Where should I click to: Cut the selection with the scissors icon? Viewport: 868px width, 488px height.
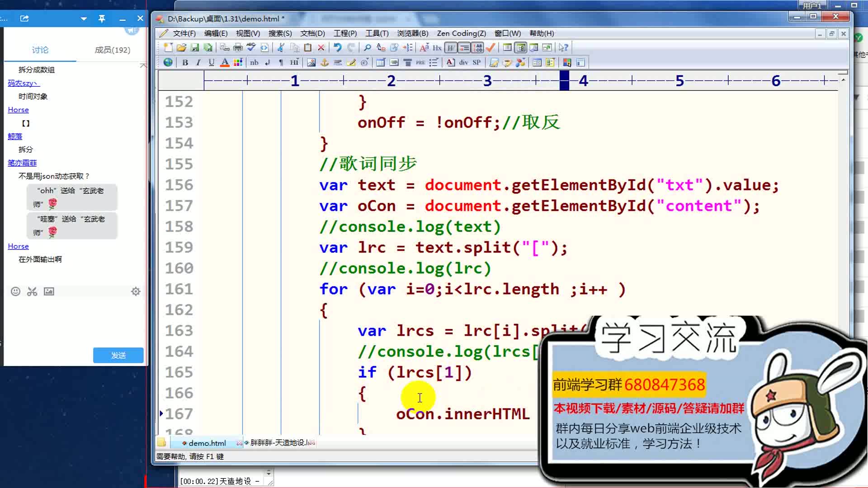281,47
